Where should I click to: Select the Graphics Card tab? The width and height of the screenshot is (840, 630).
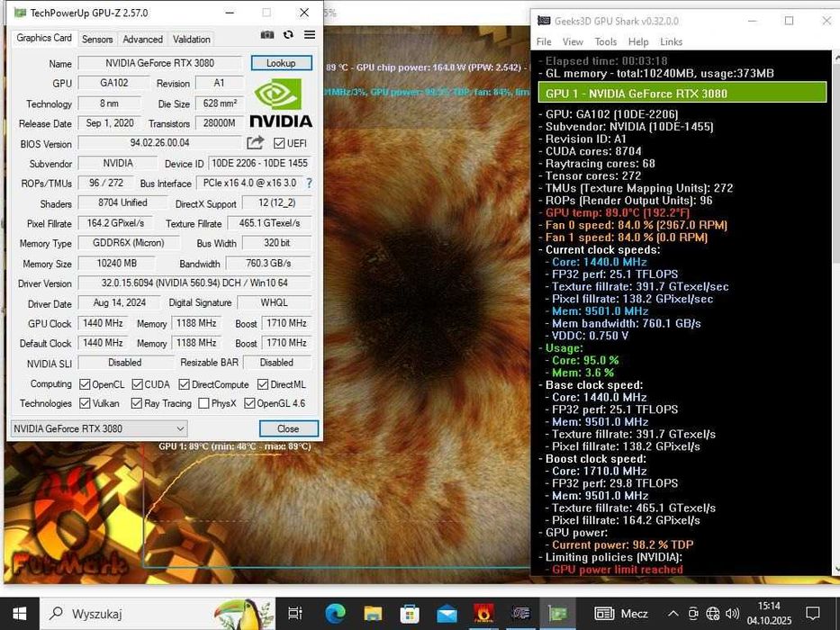click(x=44, y=38)
